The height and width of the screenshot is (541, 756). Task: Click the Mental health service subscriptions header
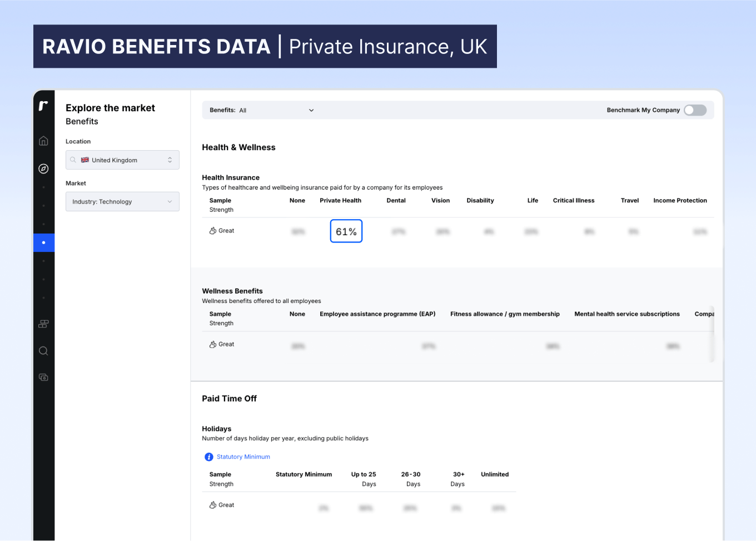627,314
